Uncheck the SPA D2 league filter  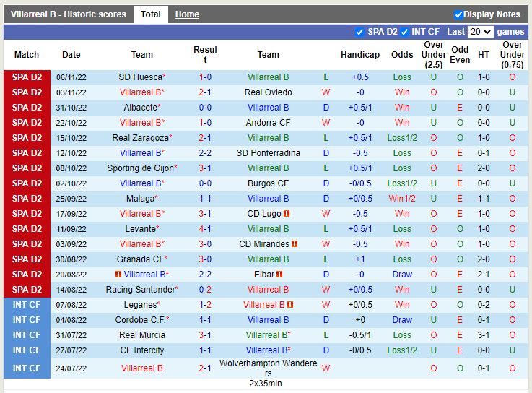[x=359, y=32]
